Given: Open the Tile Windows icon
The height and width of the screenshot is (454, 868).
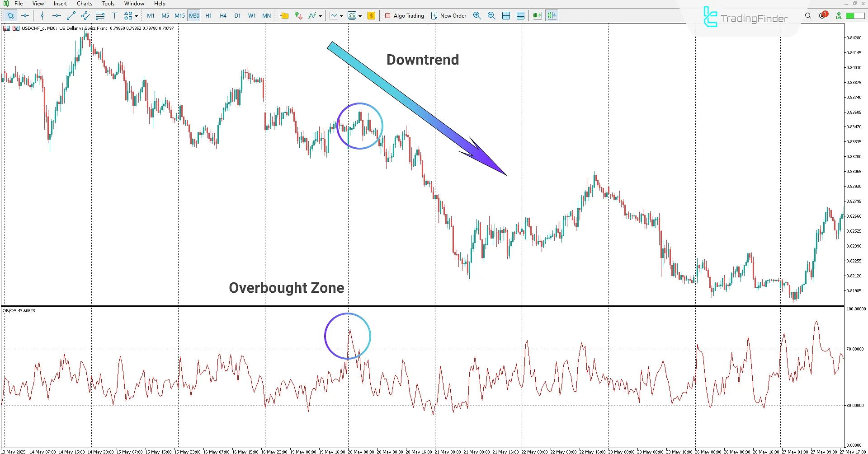Looking at the screenshot, I should 506,15.
